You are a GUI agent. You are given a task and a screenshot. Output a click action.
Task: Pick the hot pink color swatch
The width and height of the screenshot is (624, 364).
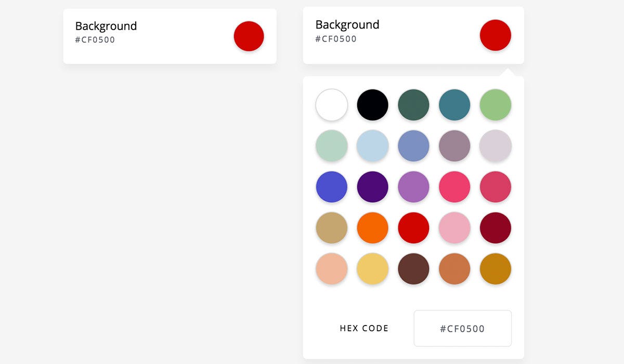coord(454,187)
